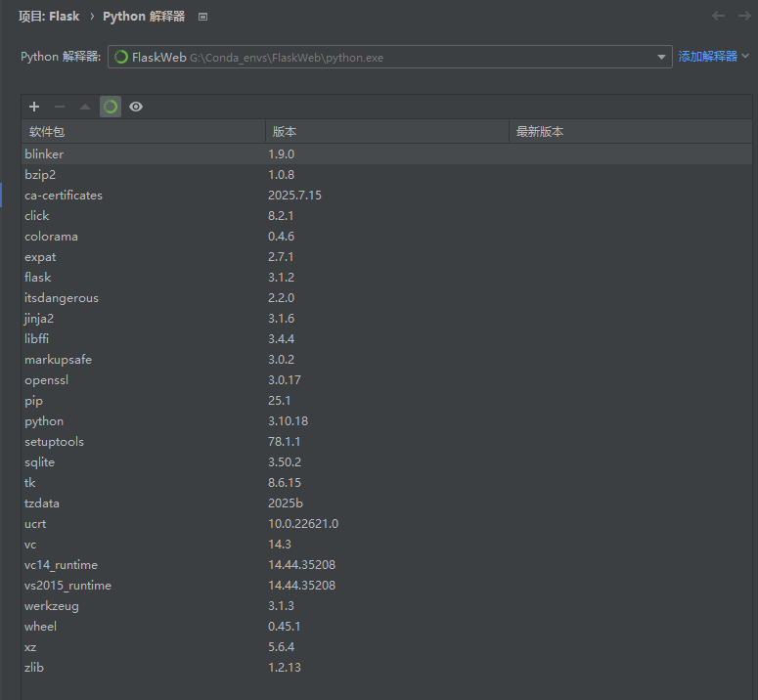Select the python package row
The width and height of the screenshot is (758, 700).
tap(386, 420)
